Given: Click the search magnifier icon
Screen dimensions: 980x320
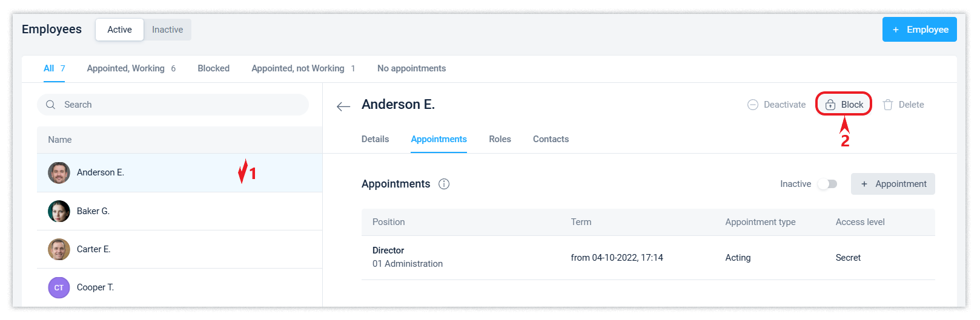Looking at the screenshot, I should point(51,105).
